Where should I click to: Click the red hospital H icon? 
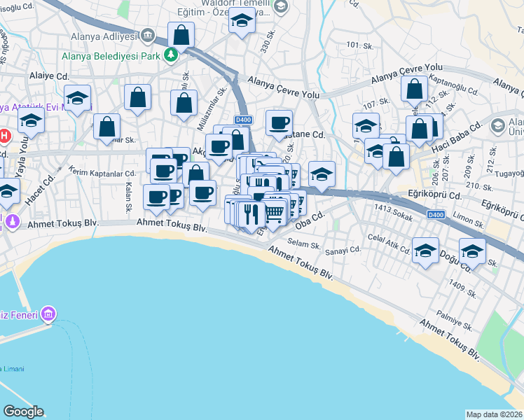(x=4, y=136)
